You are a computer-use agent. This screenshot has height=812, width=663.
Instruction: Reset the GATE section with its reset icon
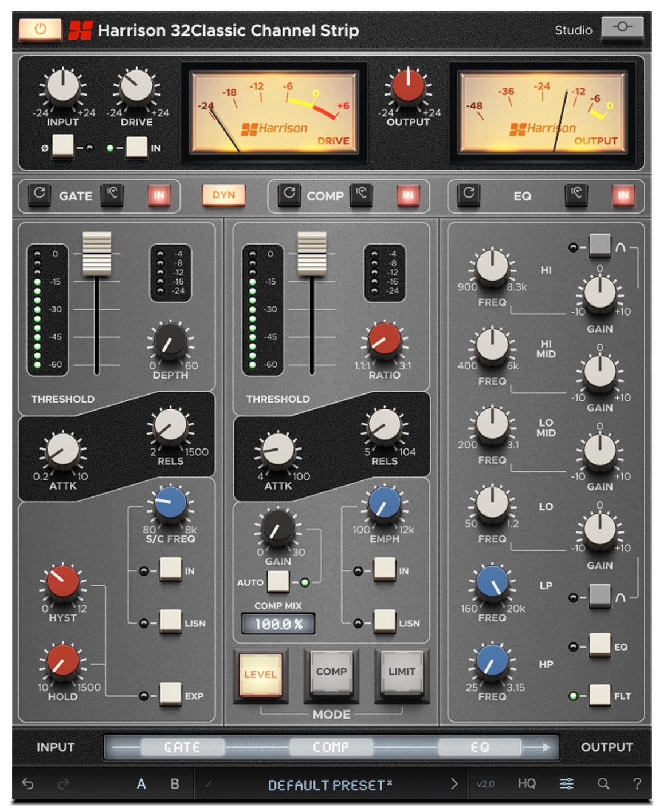click(x=39, y=195)
